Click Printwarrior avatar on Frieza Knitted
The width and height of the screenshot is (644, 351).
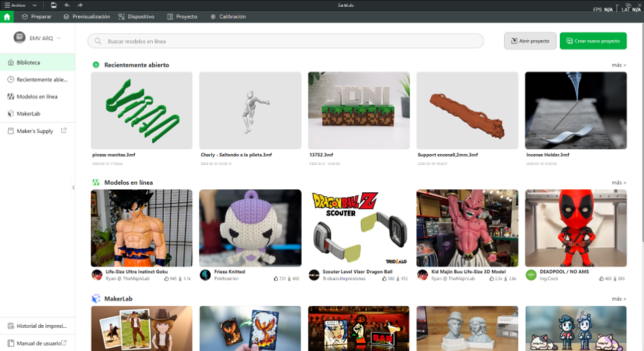tap(205, 275)
